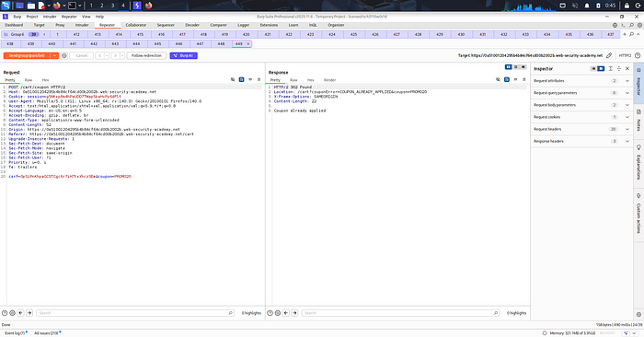This screenshot has width=644, height=337.
Task: Show newline characters in Response editor
Action: (x=515, y=80)
